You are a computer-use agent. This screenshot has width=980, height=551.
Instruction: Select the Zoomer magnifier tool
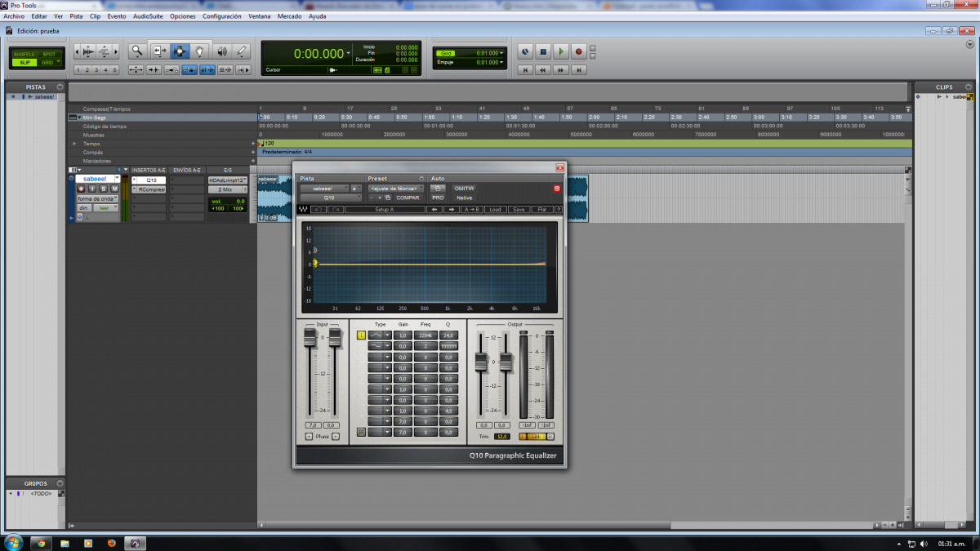pos(138,51)
